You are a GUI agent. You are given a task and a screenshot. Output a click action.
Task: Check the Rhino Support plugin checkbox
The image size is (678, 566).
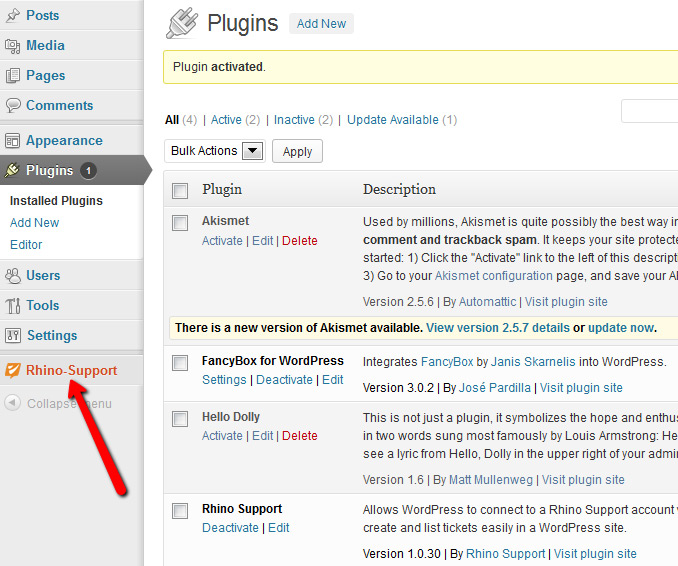(180, 511)
